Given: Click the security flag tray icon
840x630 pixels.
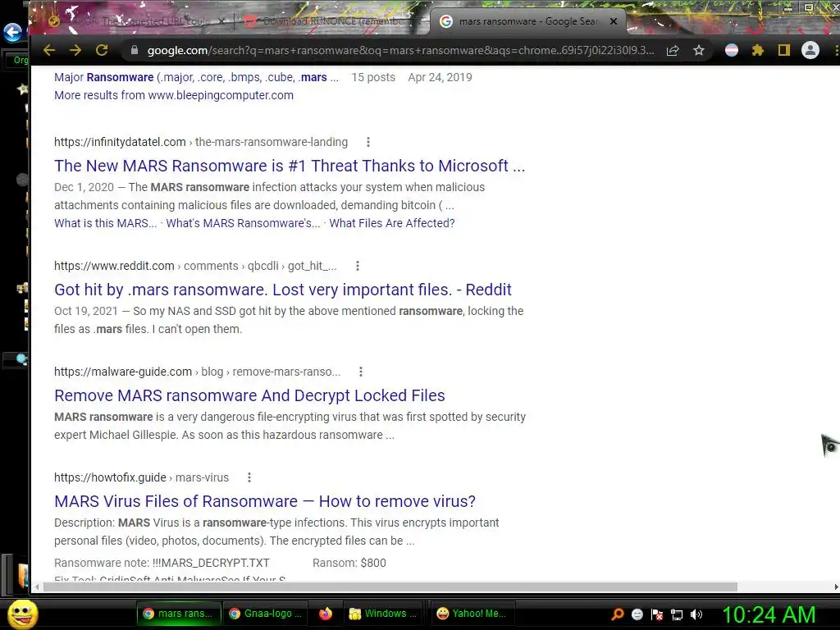Looking at the screenshot, I should coord(657,614).
